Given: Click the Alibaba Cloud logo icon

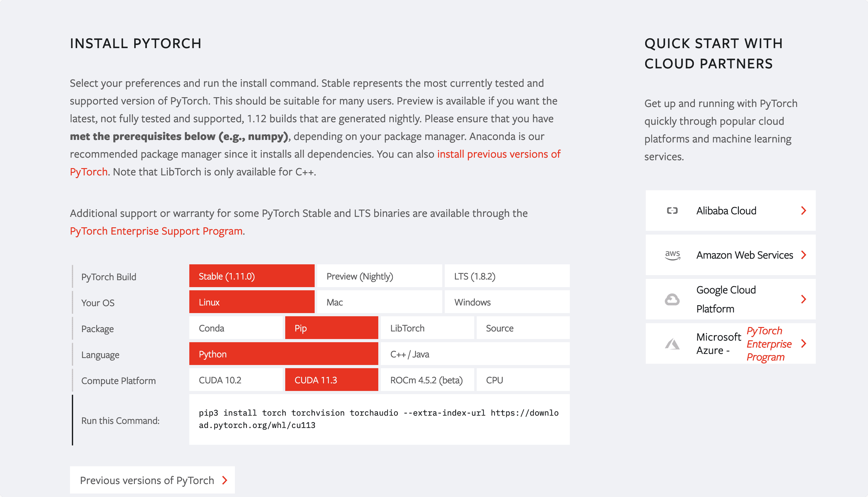Looking at the screenshot, I should pos(672,211).
